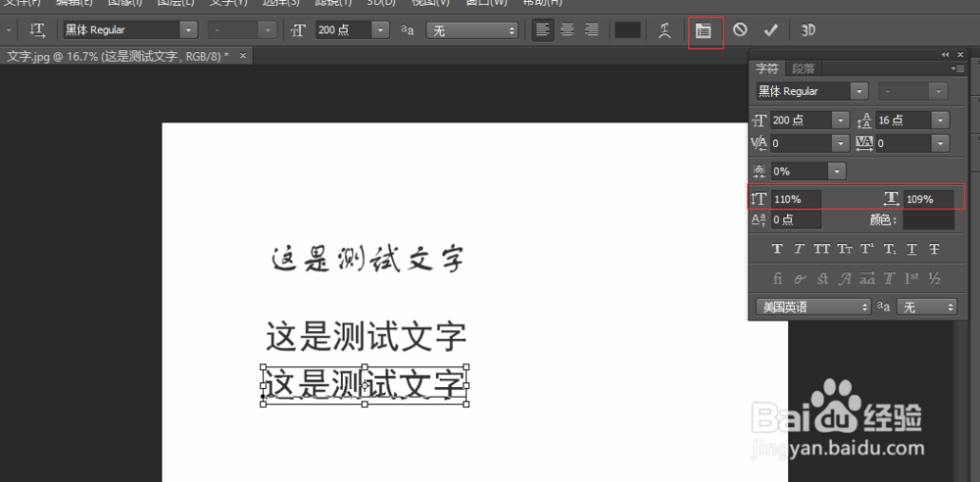The width and height of the screenshot is (980, 482).
Task: Toggle Subscript style
Action: (890, 249)
